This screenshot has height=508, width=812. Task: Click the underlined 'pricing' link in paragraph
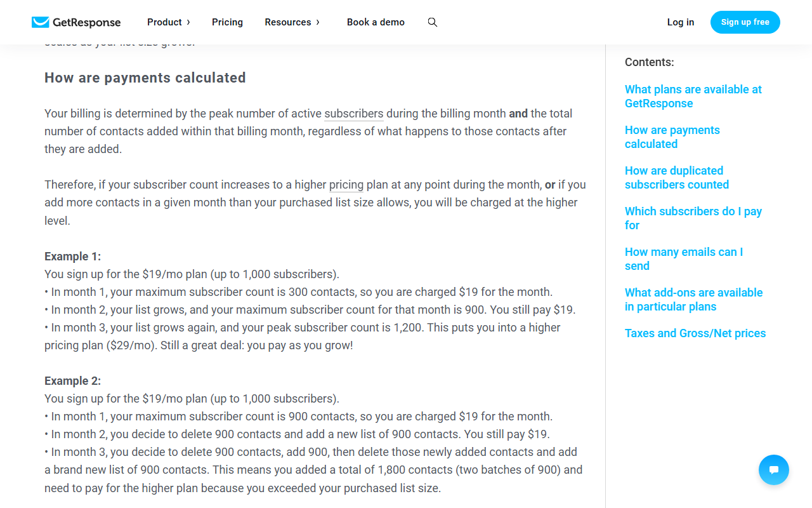pos(346,185)
